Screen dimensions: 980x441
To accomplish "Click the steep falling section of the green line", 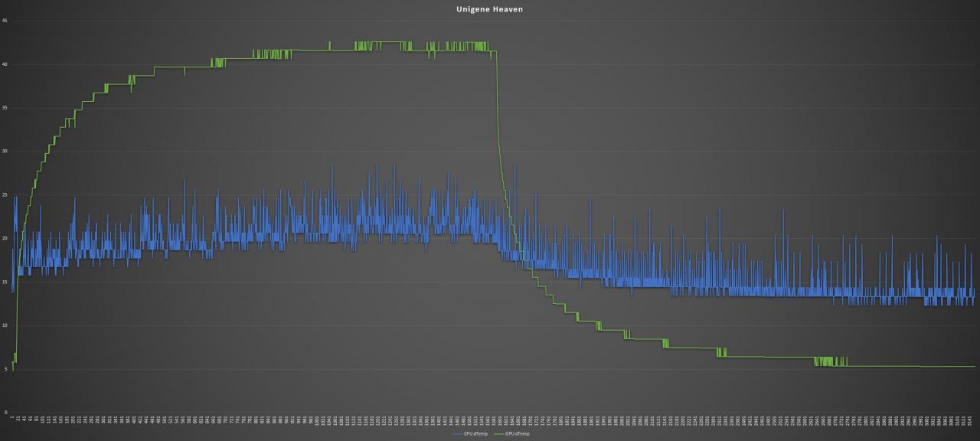I will pos(500,153).
